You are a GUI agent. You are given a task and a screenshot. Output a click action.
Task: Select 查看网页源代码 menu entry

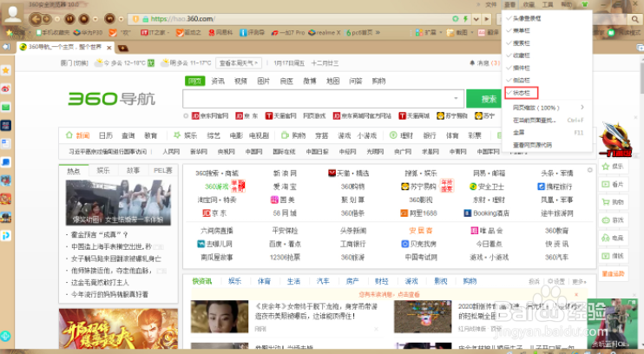[x=547, y=145]
